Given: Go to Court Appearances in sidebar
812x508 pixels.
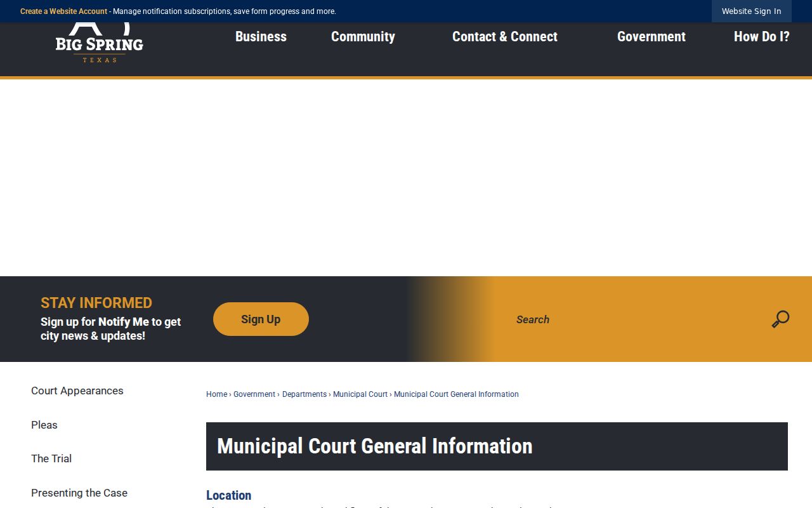Looking at the screenshot, I should click(x=77, y=391).
